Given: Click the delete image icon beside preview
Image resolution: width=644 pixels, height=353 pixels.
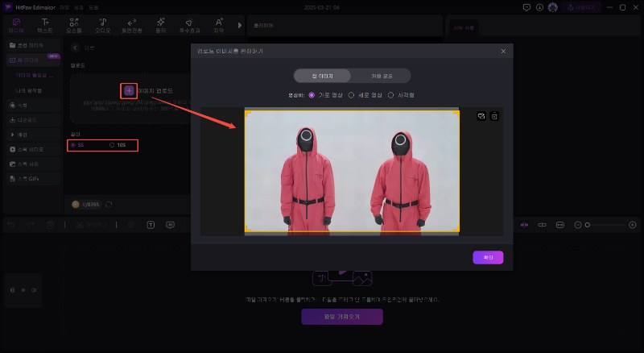Looking at the screenshot, I should [494, 116].
